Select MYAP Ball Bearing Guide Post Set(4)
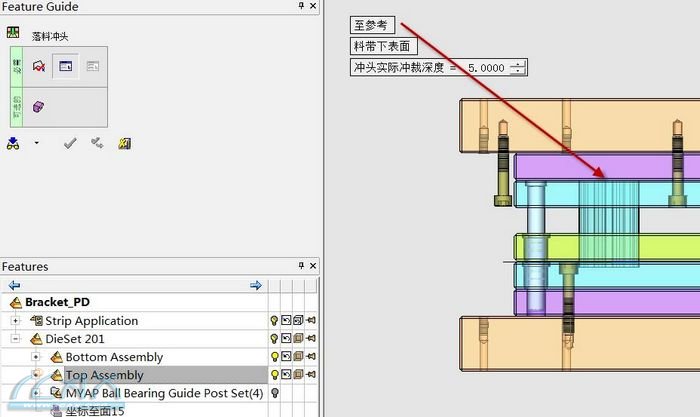This screenshot has height=417, width=700. [164, 393]
